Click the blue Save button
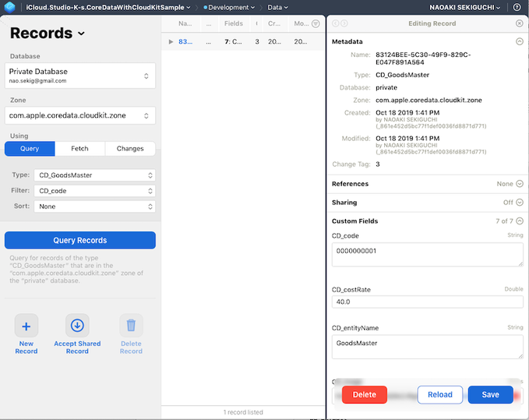 [491, 395]
